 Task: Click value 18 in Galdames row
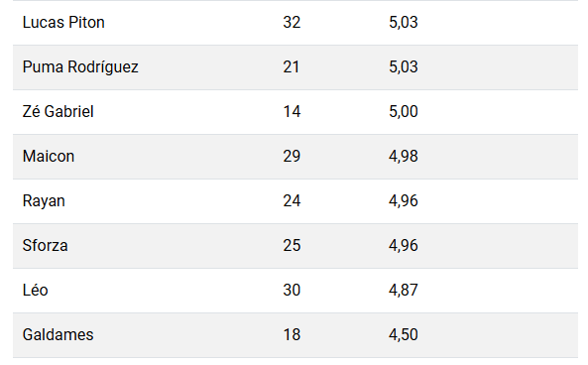pyautogui.click(x=292, y=335)
